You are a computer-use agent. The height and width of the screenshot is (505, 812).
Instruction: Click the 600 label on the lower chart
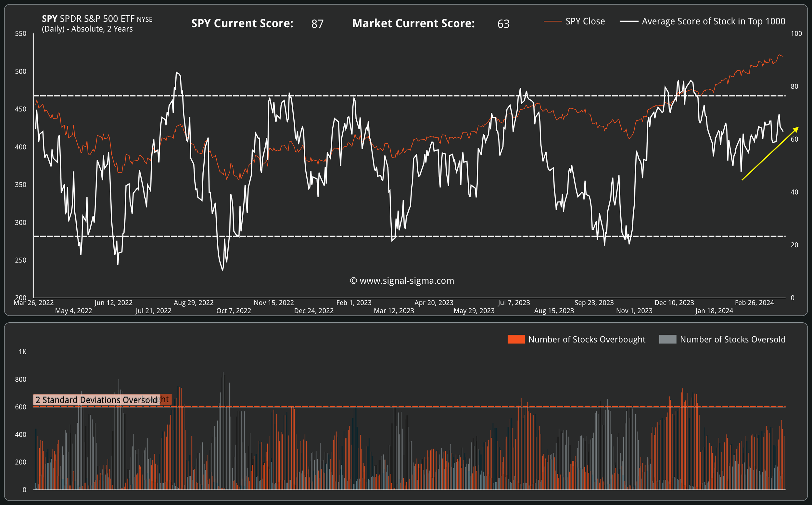click(x=21, y=407)
